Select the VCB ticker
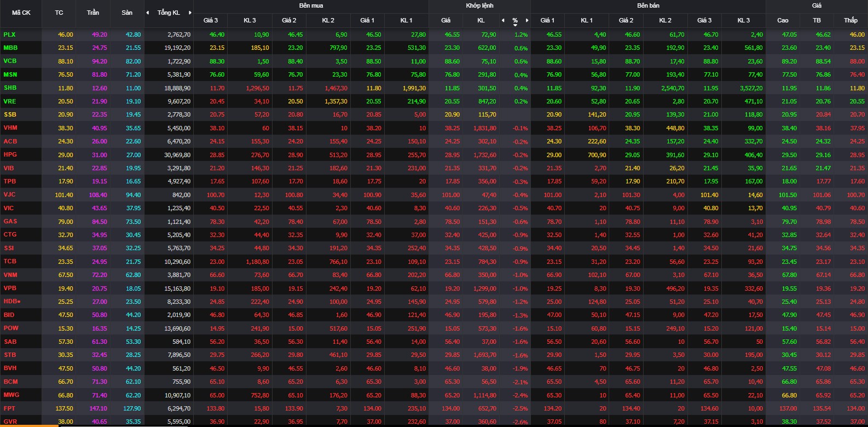868x427 pixels. 10,61
